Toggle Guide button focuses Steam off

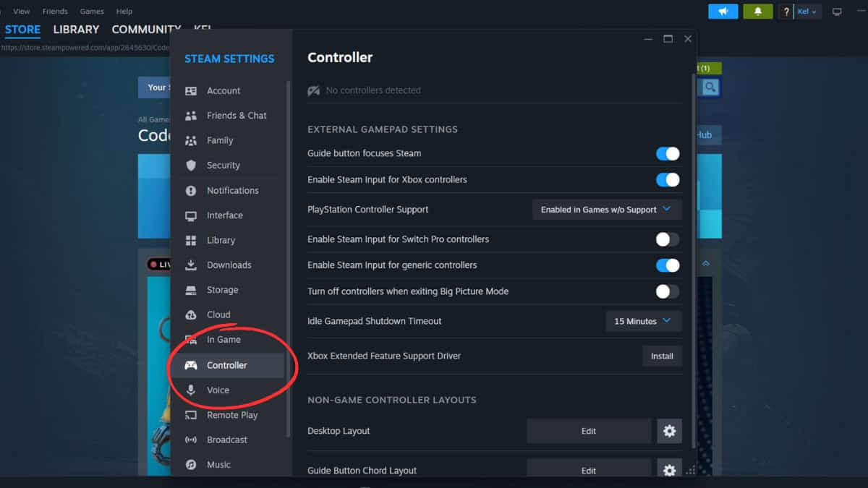[x=667, y=153]
